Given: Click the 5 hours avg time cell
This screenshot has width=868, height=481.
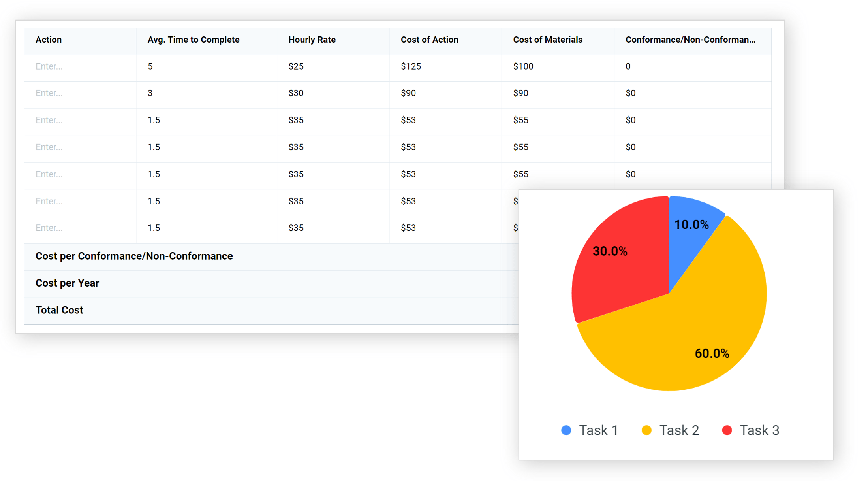Looking at the screenshot, I should tap(150, 66).
